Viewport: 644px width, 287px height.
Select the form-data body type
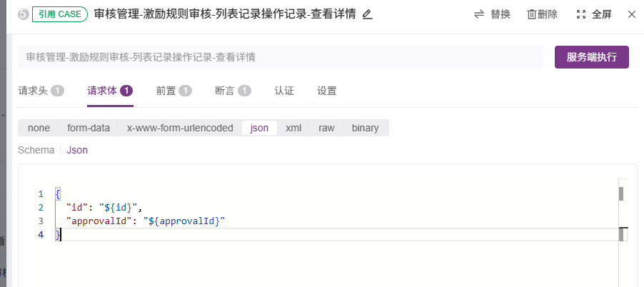[x=89, y=128]
